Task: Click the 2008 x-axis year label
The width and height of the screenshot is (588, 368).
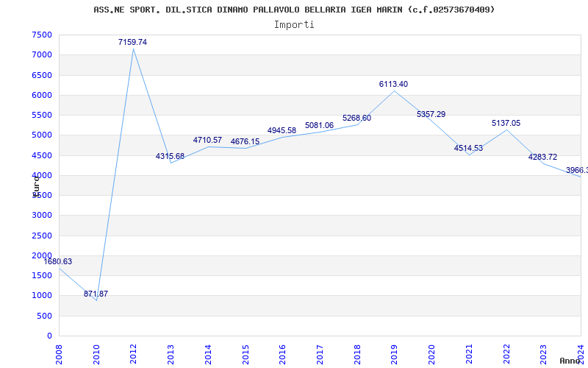Action: point(59,352)
